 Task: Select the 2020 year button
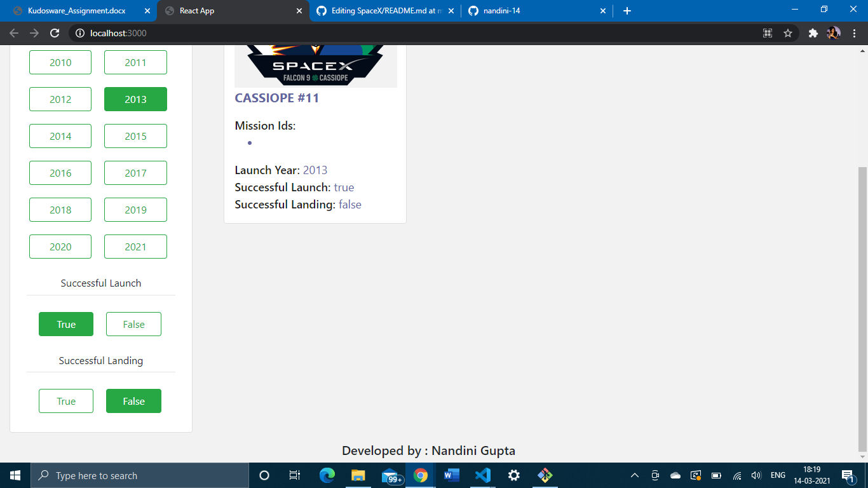pos(60,247)
